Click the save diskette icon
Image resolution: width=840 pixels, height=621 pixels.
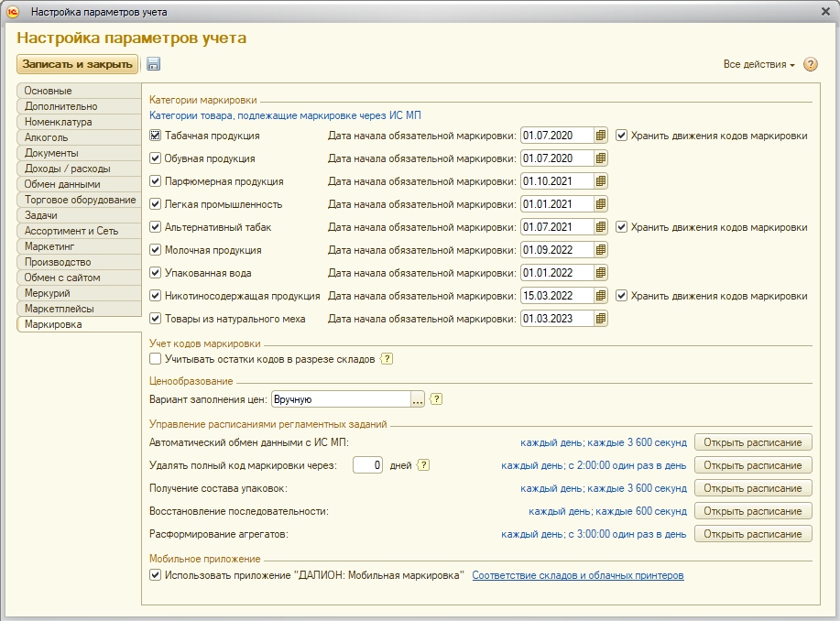tap(153, 64)
